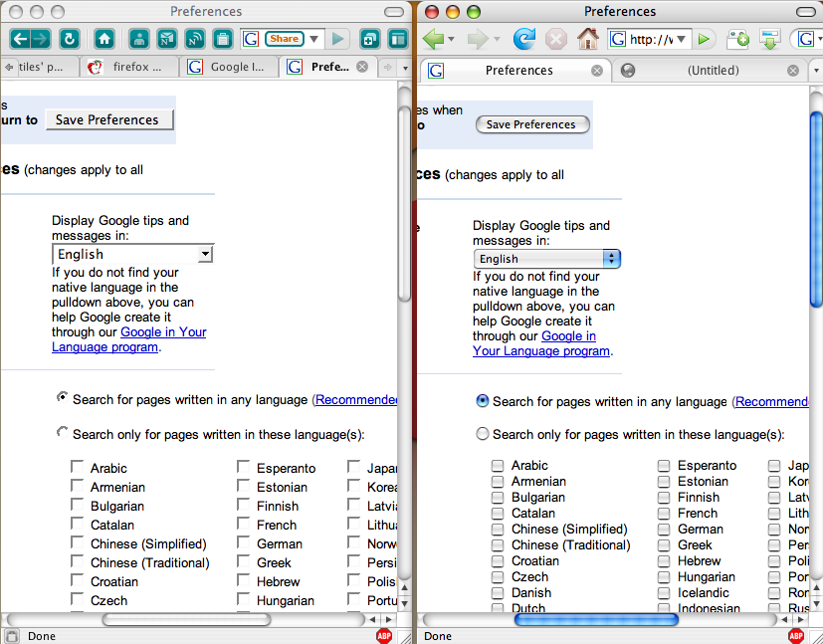Select 'any language' radio in left window

62,397
